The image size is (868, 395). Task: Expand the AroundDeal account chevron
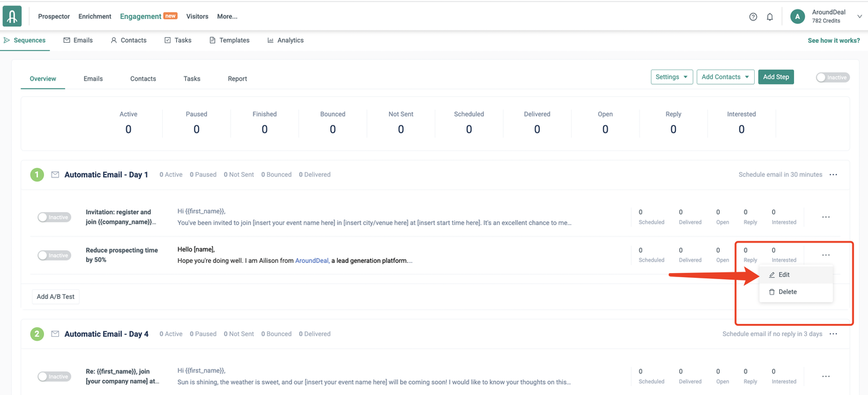[x=860, y=17]
